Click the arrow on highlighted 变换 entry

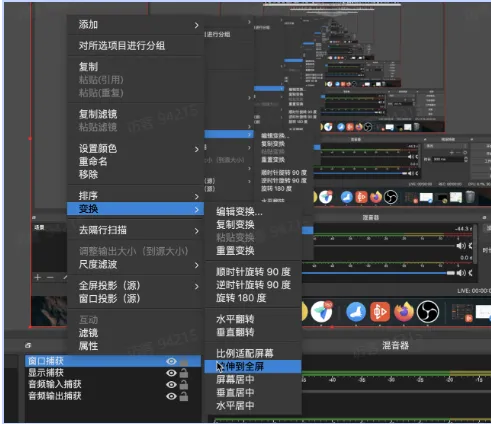coord(196,209)
